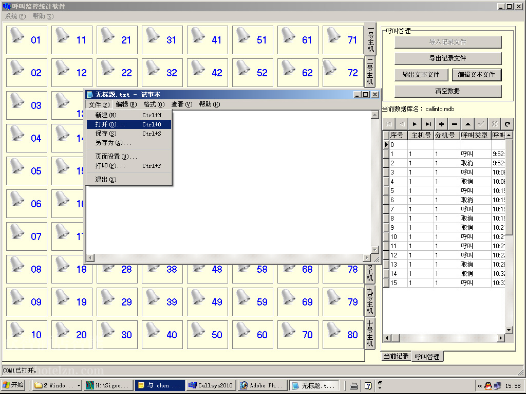Screen dimensions: 526x394
Task: Switch to the 呼叫管理 tab
Action: click(x=427, y=357)
